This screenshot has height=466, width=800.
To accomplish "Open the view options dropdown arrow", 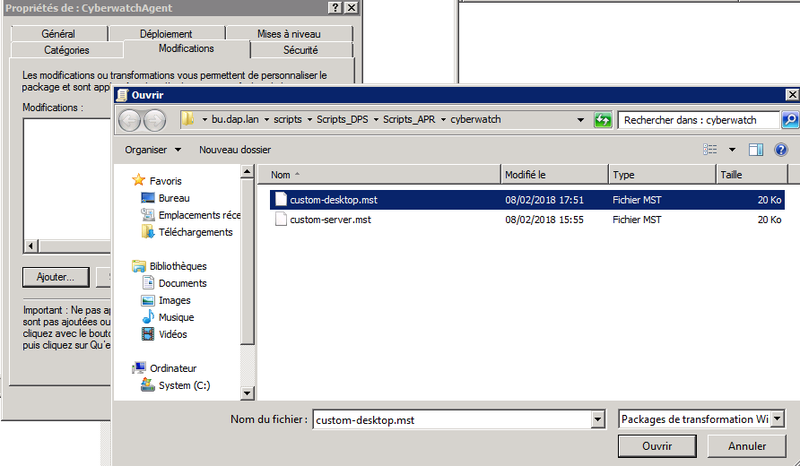I will click(x=732, y=150).
